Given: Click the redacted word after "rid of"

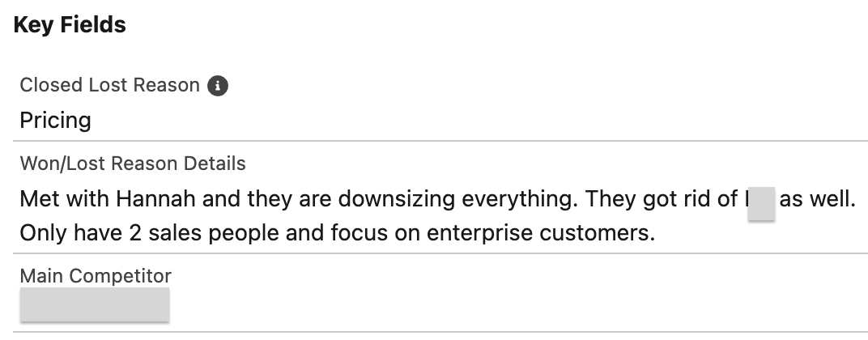Looking at the screenshot, I should click(761, 203).
